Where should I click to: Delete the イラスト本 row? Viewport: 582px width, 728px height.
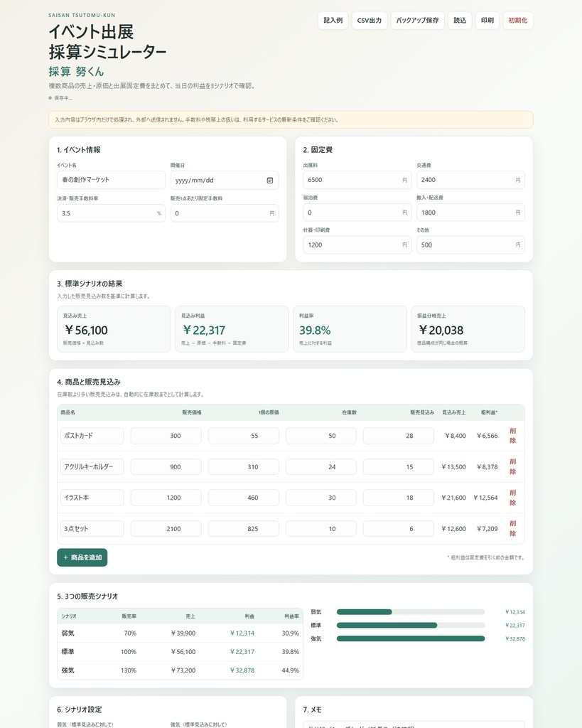[513, 498]
